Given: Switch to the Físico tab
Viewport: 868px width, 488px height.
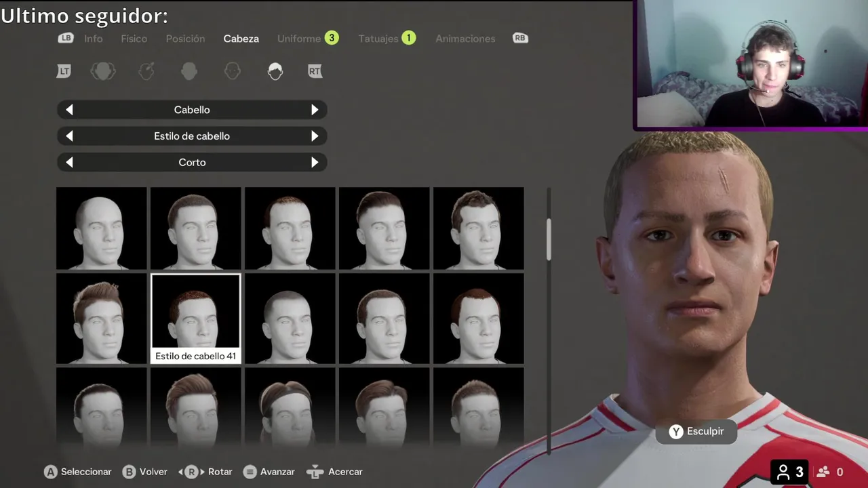Looking at the screenshot, I should (134, 39).
